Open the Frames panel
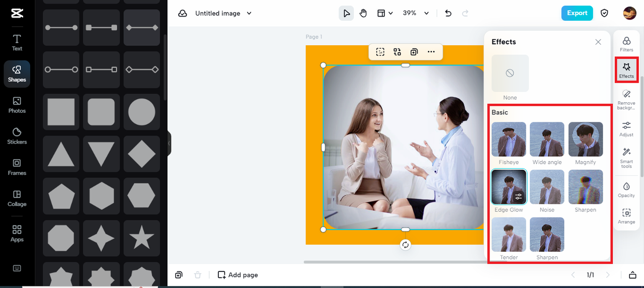The height and width of the screenshot is (288, 644). click(x=17, y=167)
